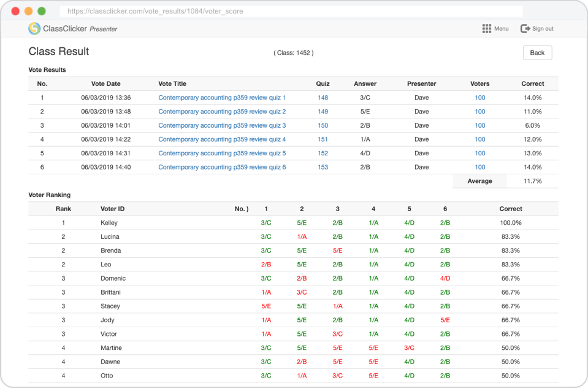Click the Back button
This screenshot has height=388, width=588.
pyautogui.click(x=536, y=53)
